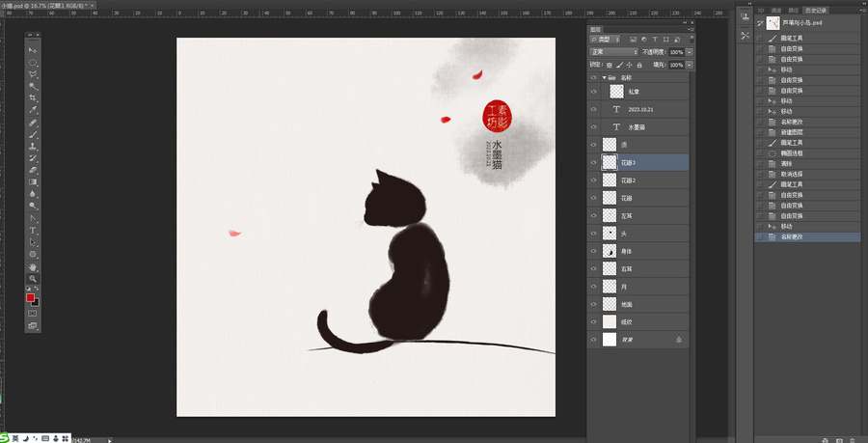Filter layers by smart objects icon
Image resolution: width=868 pixels, height=443 pixels.
676,40
